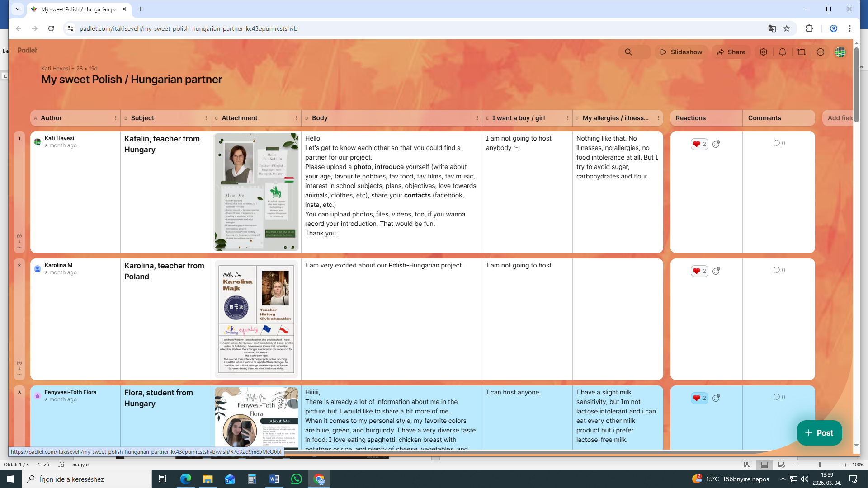
Task: Click the Subject column header
Action: tap(142, 118)
